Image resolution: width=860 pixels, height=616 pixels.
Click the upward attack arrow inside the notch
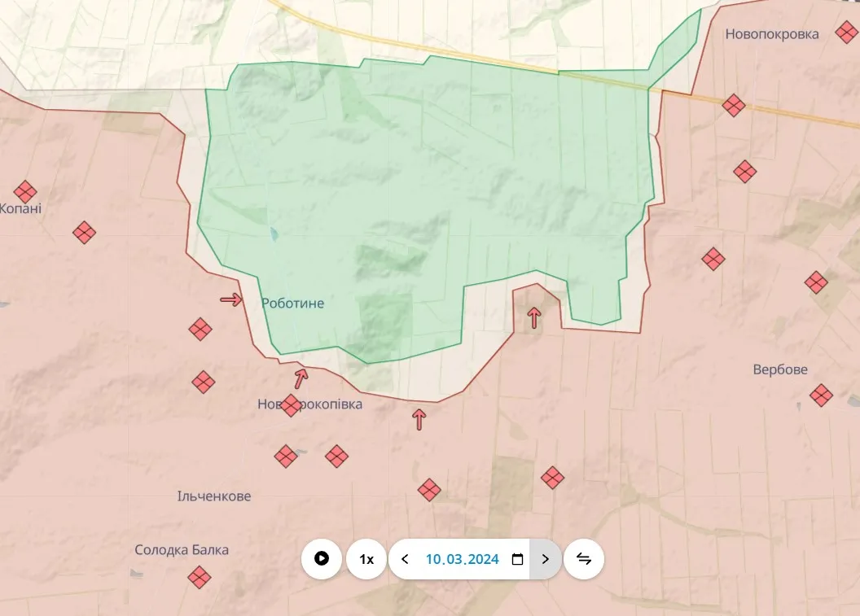click(x=534, y=317)
